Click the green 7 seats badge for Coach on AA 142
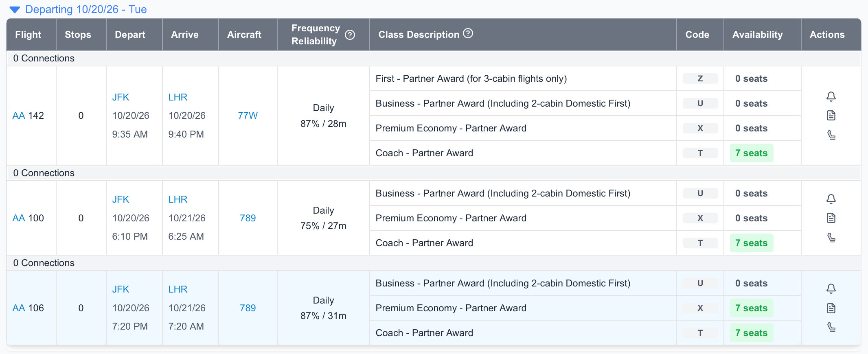 tap(751, 153)
